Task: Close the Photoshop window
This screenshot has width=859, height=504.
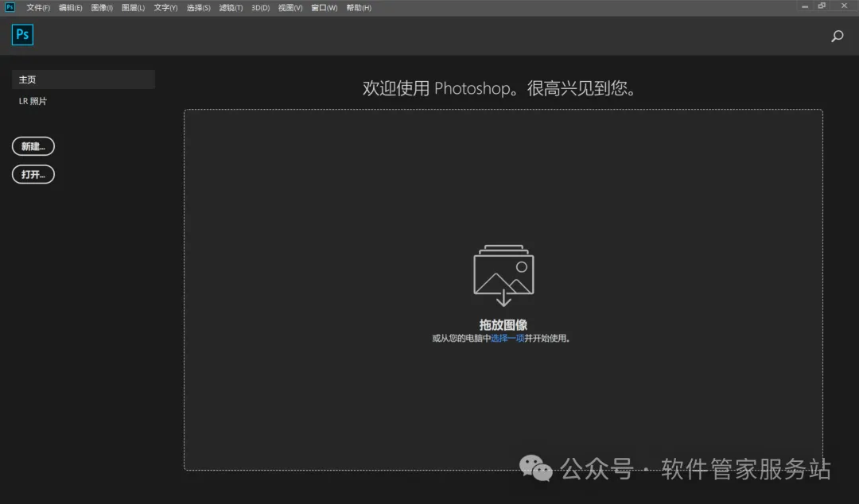Action: point(844,6)
